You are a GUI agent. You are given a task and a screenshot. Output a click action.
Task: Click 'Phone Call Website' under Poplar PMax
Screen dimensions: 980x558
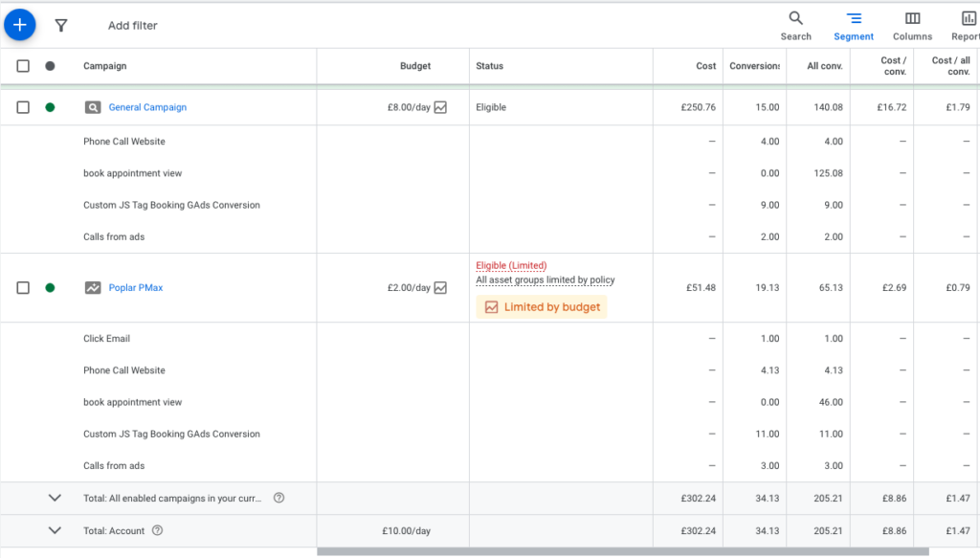click(124, 370)
